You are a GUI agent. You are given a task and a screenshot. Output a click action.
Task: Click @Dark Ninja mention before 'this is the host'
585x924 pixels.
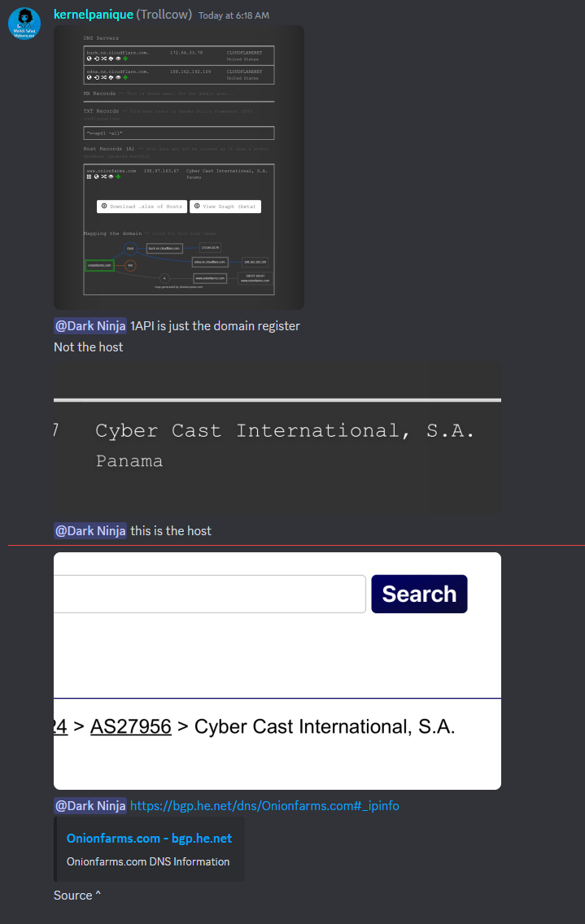click(x=89, y=531)
